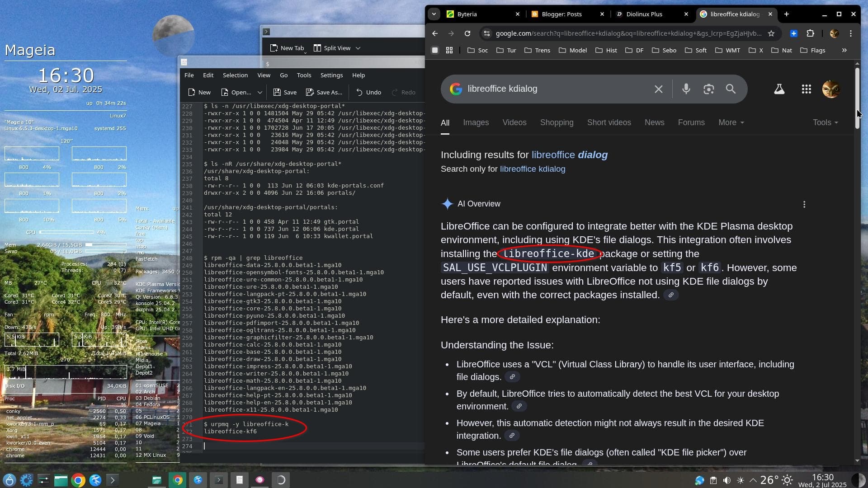Click Save As in Kate toolbar
The height and width of the screenshot is (488, 868).
coord(324,92)
